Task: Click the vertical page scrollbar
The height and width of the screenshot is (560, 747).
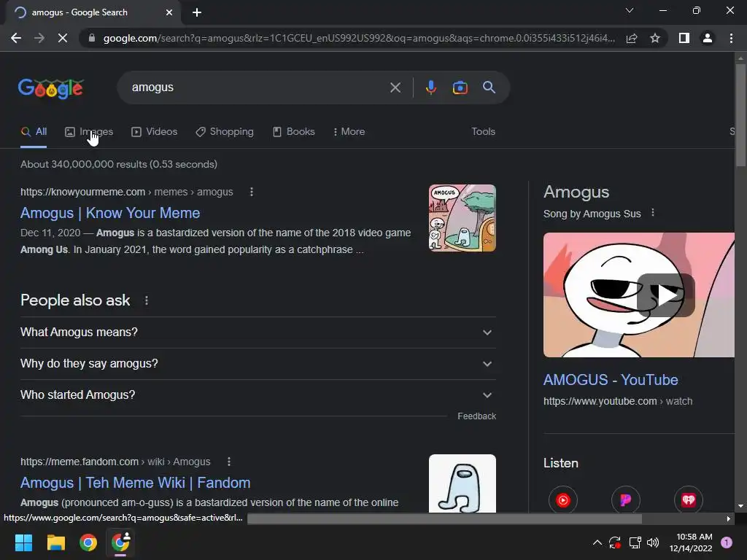Action: [740, 116]
